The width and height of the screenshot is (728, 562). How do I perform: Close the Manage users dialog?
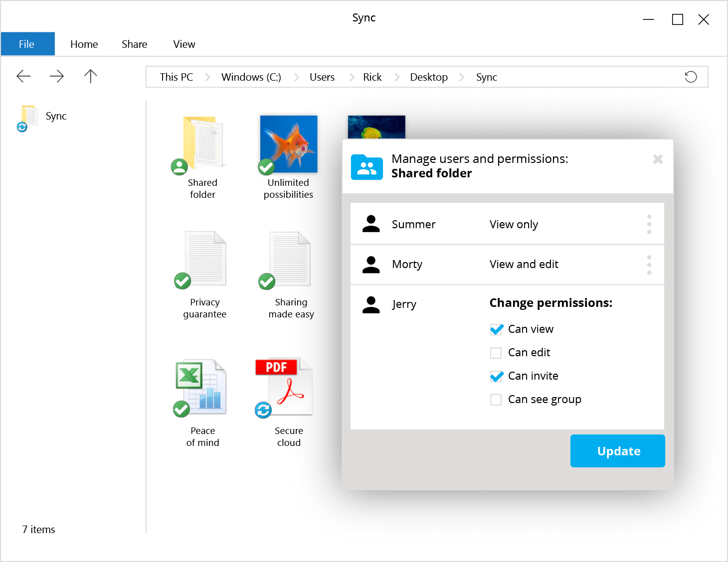click(x=658, y=159)
